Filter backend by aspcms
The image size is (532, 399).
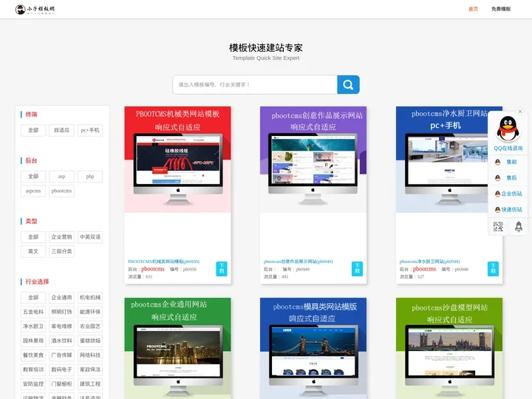point(33,191)
